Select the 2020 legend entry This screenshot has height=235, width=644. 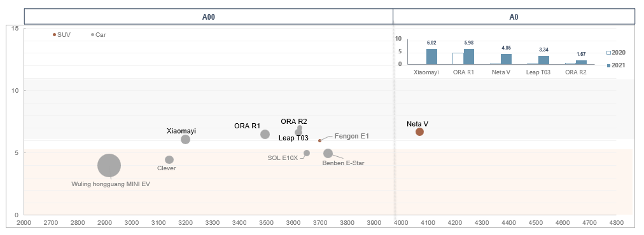[615, 53]
